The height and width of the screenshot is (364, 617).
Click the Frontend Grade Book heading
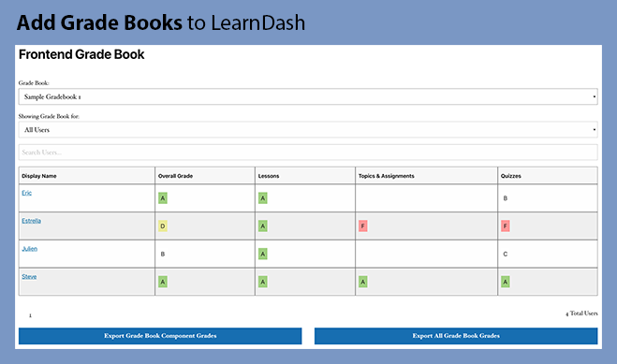coord(81,54)
